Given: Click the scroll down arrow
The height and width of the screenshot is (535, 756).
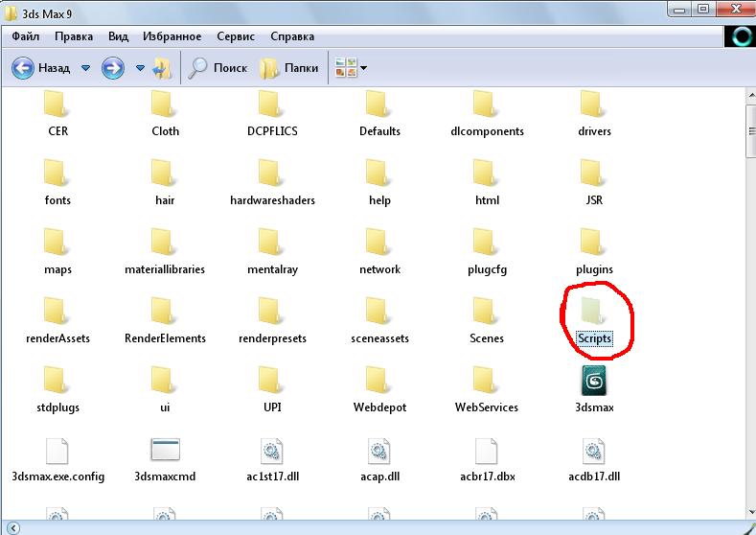Looking at the screenshot, I should tap(751, 511).
